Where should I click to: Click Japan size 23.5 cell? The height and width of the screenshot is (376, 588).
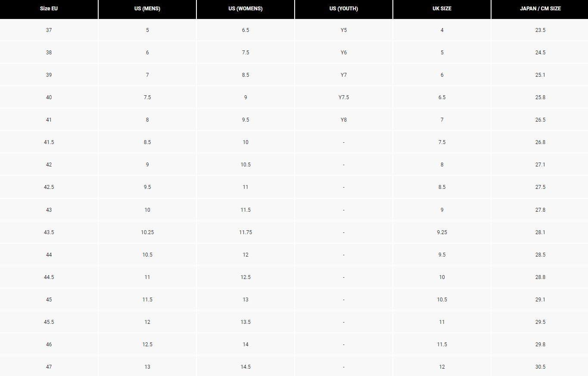[x=540, y=30]
